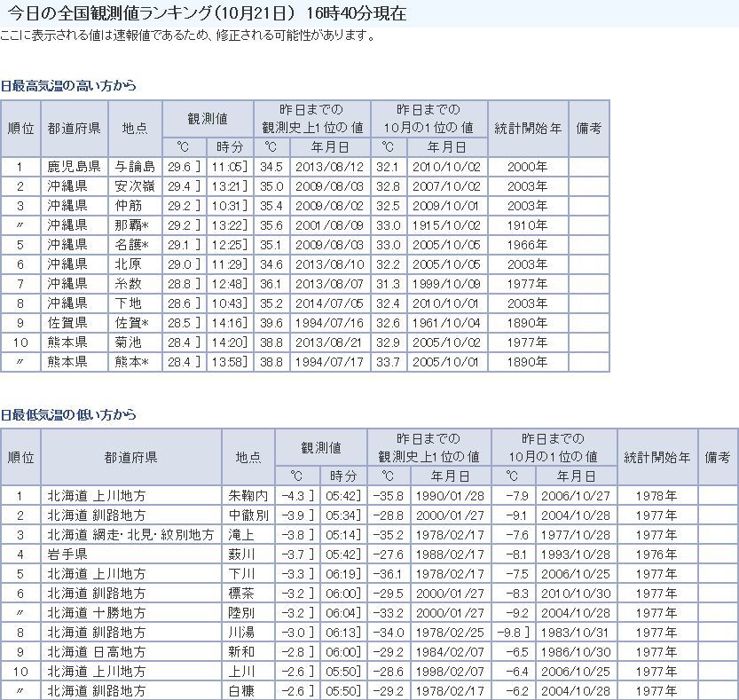Click the 日最高気温の高い方から heading

pos(69,86)
